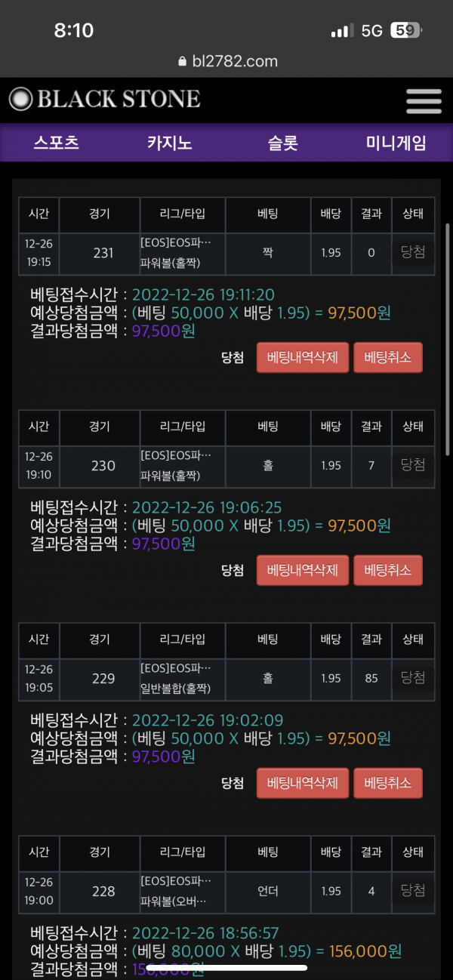The image size is (453, 980).
Task: Tap the home indicator bar
Action: (x=226, y=967)
